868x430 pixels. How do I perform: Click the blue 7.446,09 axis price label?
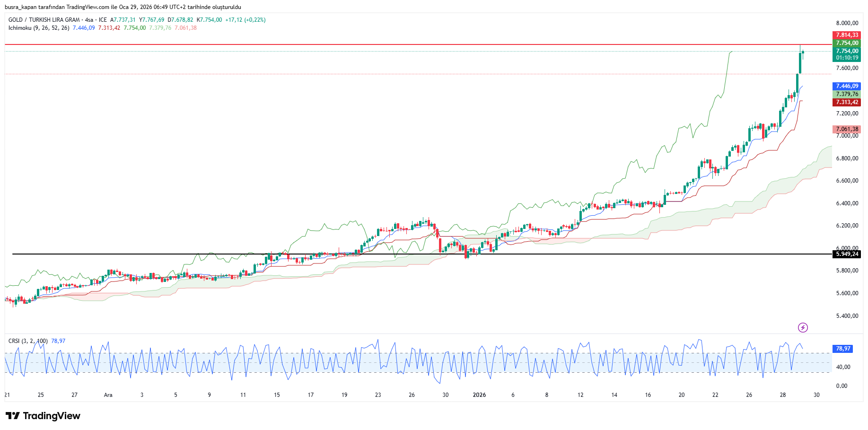[846, 86]
